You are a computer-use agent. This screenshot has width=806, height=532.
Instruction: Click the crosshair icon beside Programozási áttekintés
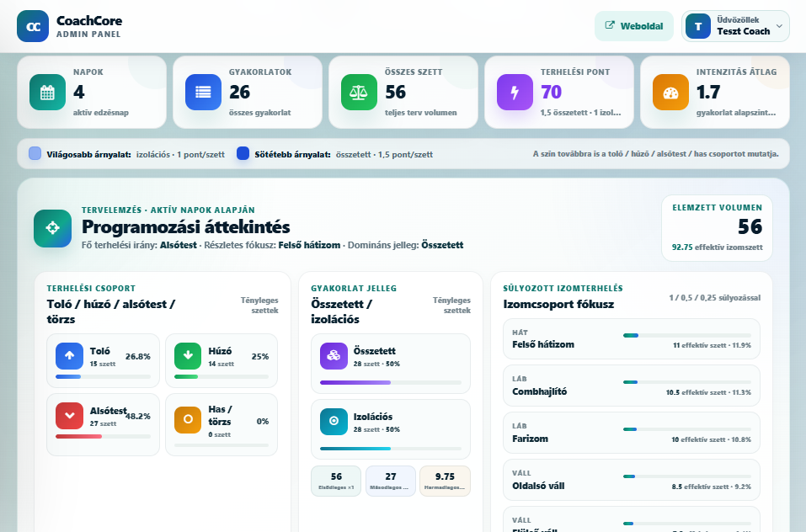52,228
